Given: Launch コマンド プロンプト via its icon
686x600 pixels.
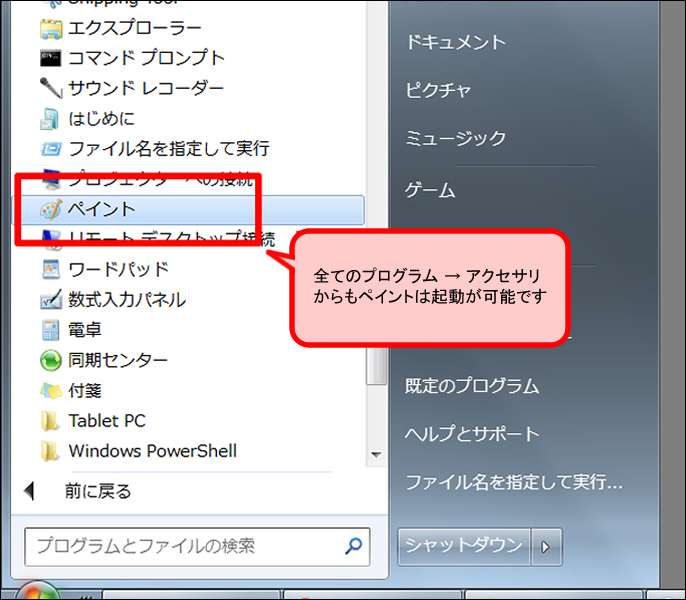Looking at the screenshot, I should pyautogui.click(x=51, y=58).
